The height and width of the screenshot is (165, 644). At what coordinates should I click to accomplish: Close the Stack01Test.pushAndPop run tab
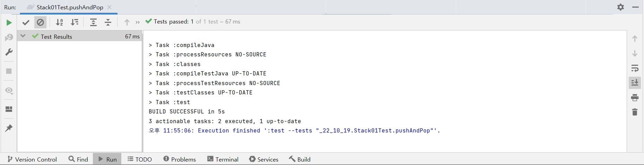(110, 7)
